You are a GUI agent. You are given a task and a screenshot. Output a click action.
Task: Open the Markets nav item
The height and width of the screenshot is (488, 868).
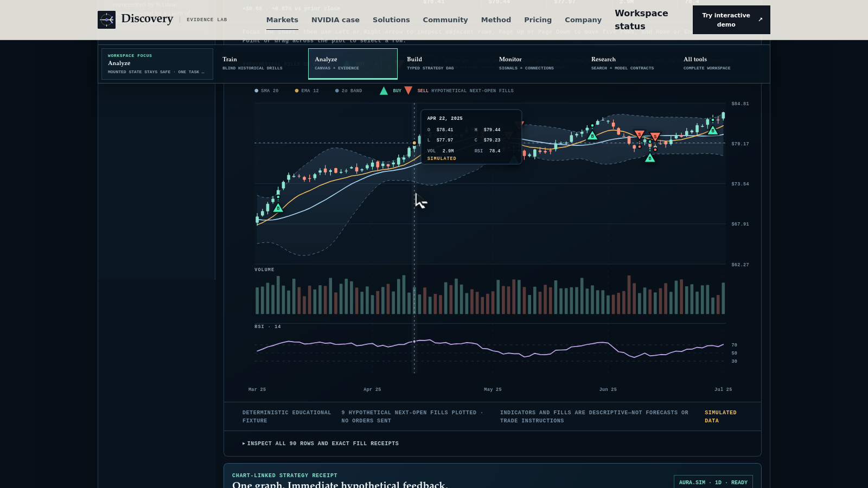point(282,20)
